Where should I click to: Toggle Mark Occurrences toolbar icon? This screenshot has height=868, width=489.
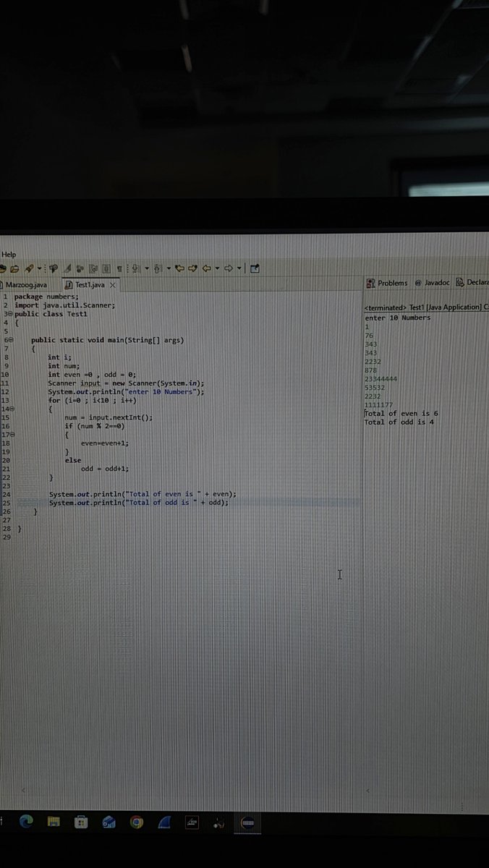coord(67,268)
